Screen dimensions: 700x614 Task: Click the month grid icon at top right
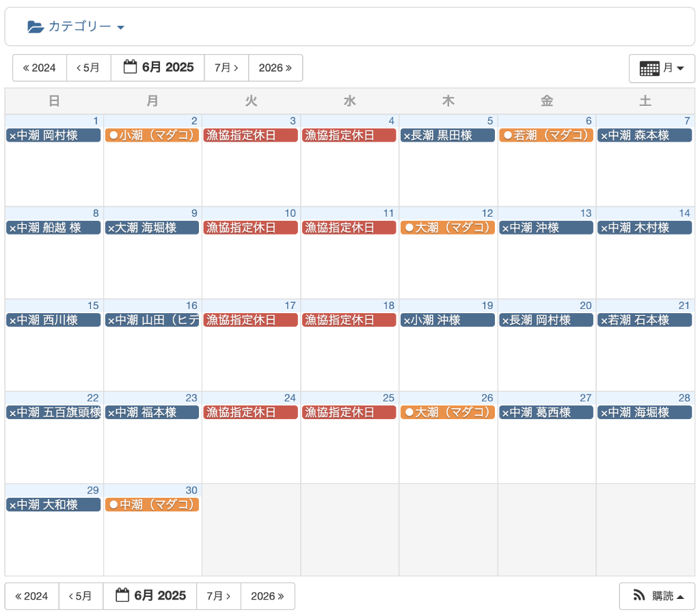[649, 68]
